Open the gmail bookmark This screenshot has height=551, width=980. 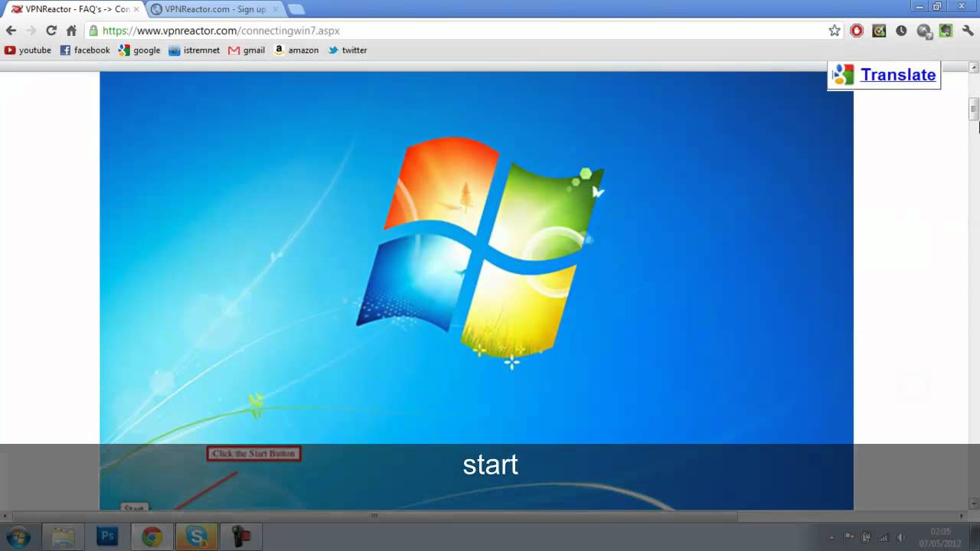coord(247,51)
